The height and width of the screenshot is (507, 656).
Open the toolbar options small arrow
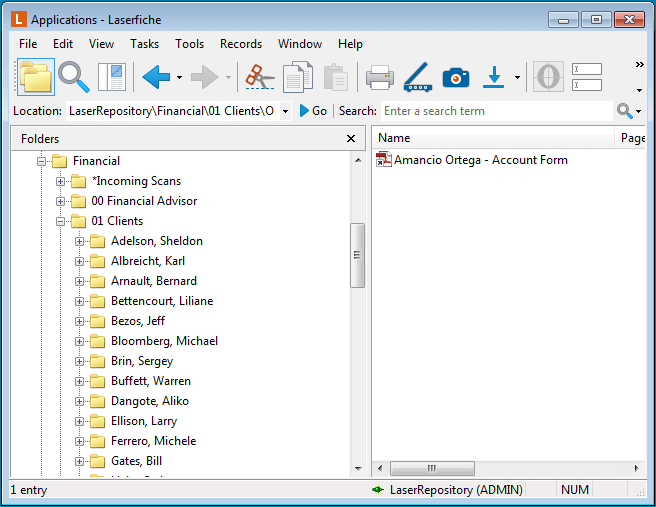coord(639,90)
